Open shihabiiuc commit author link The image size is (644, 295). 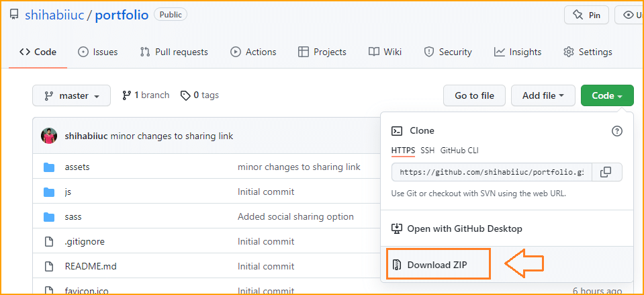(x=86, y=136)
